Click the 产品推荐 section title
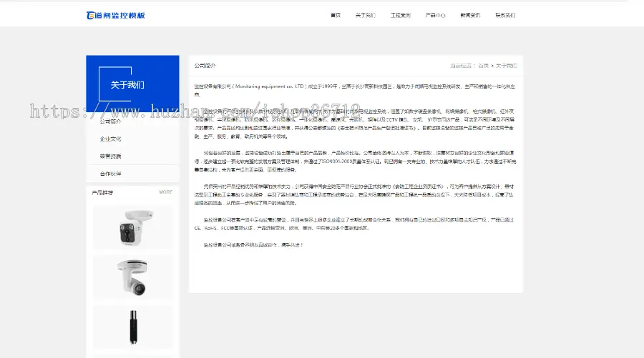The height and width of the screenshot is (358, 644). pyautogui.click(x=102, y=193)
